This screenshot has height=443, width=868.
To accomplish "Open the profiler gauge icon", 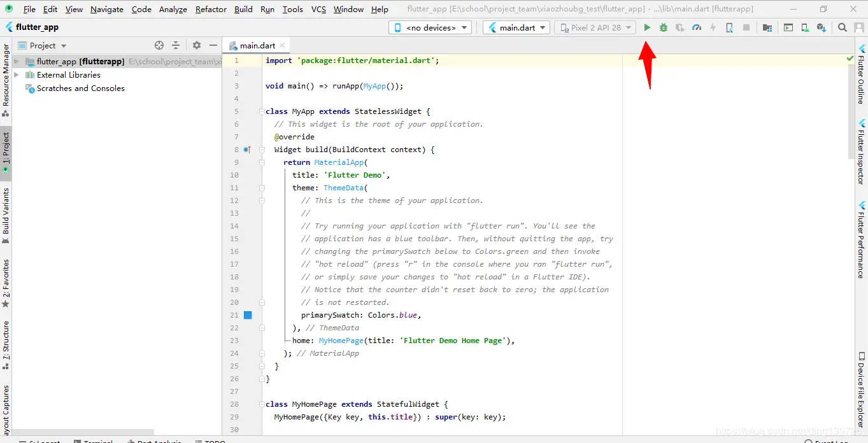I will [x=697, y=28].
